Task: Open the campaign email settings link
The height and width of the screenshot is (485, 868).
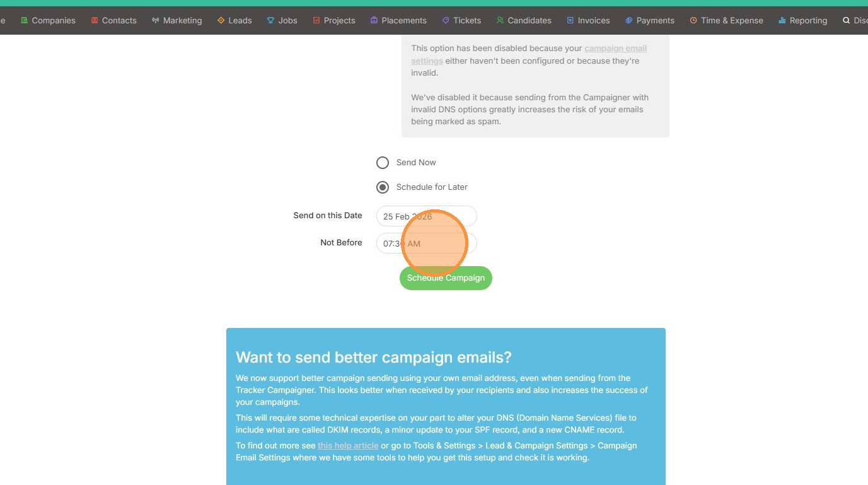Action: 615,49
